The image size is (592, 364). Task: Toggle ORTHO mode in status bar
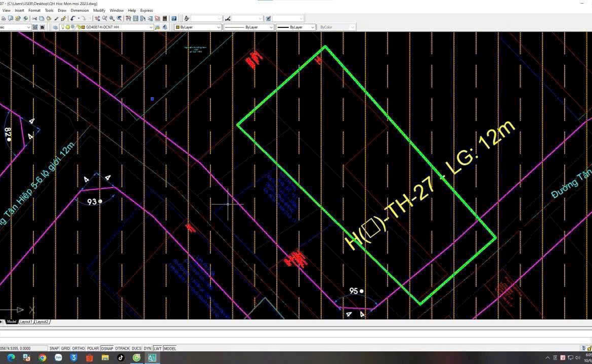tap(78, 348)
